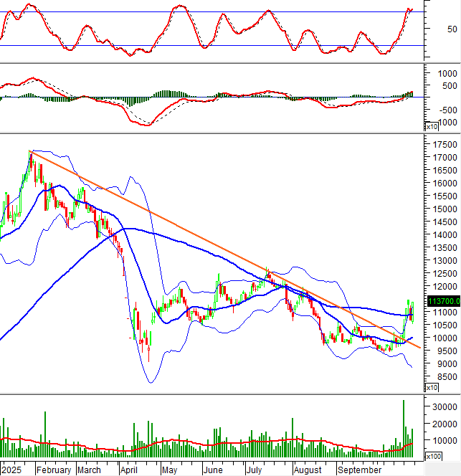
Task: Click the 30000 label on volume axis
Action: coord(441,406)
